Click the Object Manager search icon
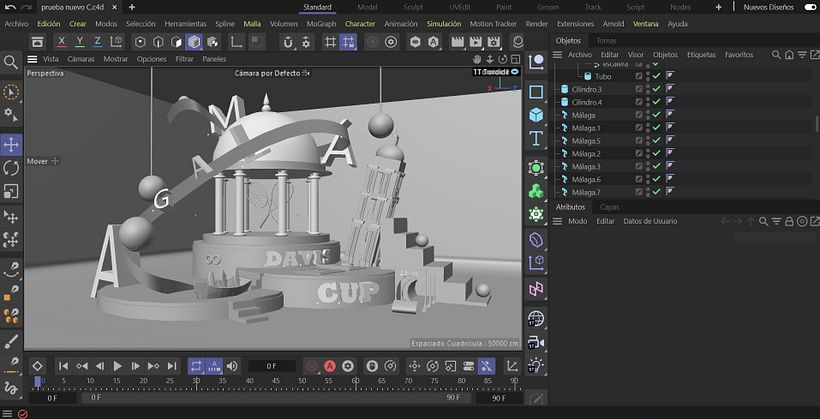The width and height of the screenshot is (820, 419). 777,55
